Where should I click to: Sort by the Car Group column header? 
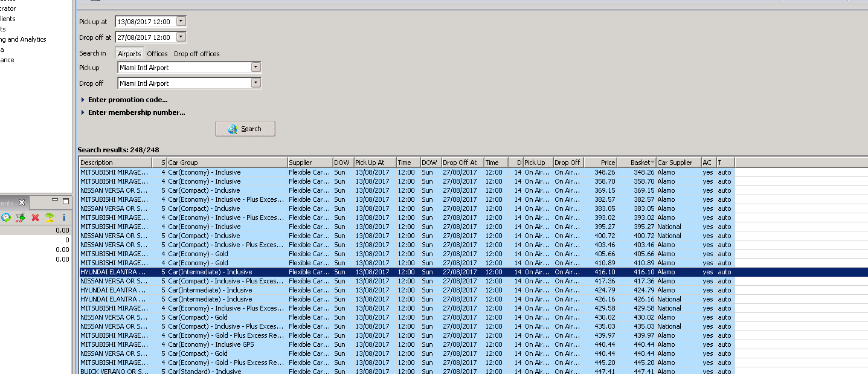tap(227, 163)
